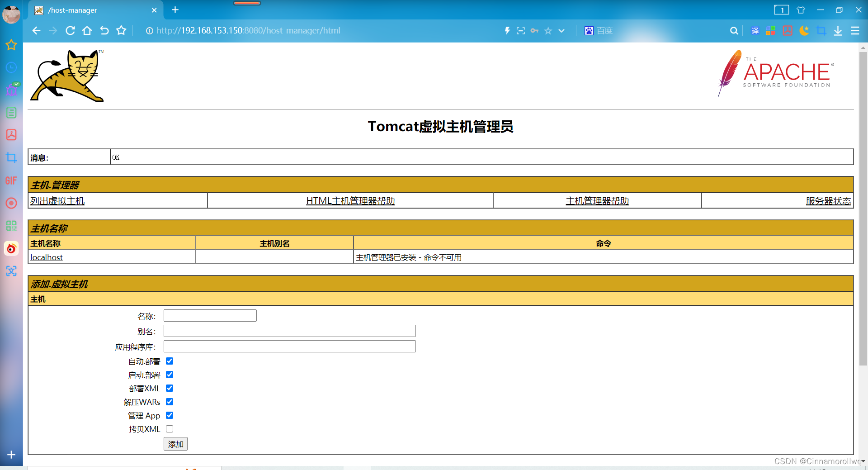Open the screenshot crop tool in the sidebar
This screenshot has height=470, width=868.
11,157
